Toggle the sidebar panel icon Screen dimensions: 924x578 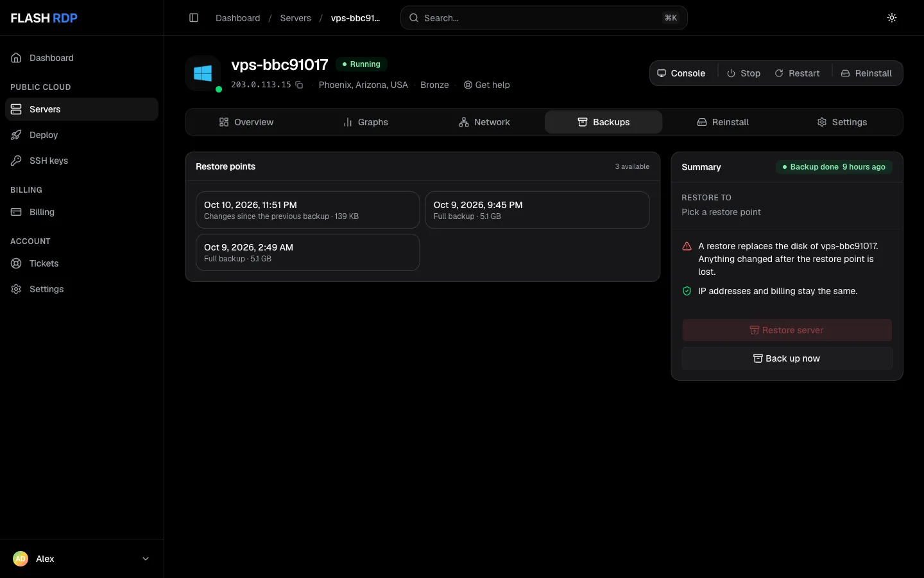click(x=194, y=18)
